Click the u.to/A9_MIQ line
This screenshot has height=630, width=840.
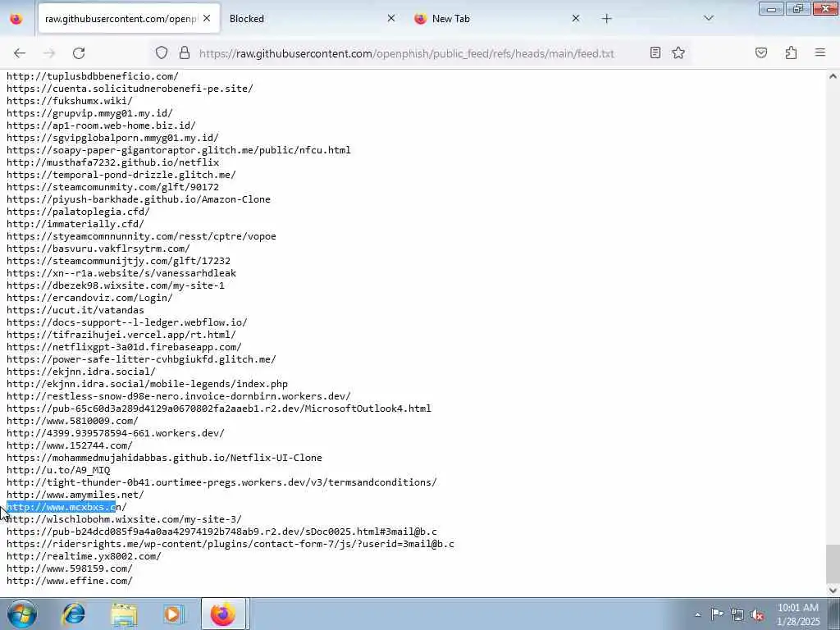(58, 470)
